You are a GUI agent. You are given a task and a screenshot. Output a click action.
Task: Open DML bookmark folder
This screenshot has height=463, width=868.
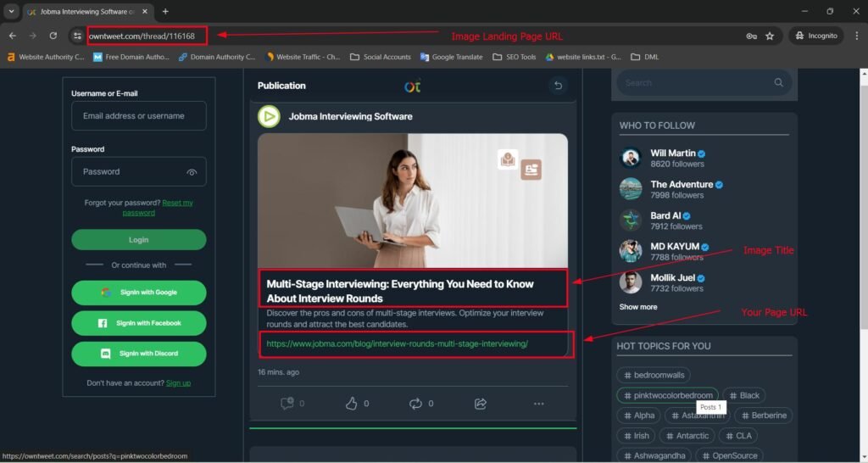[x=645, y=57]
